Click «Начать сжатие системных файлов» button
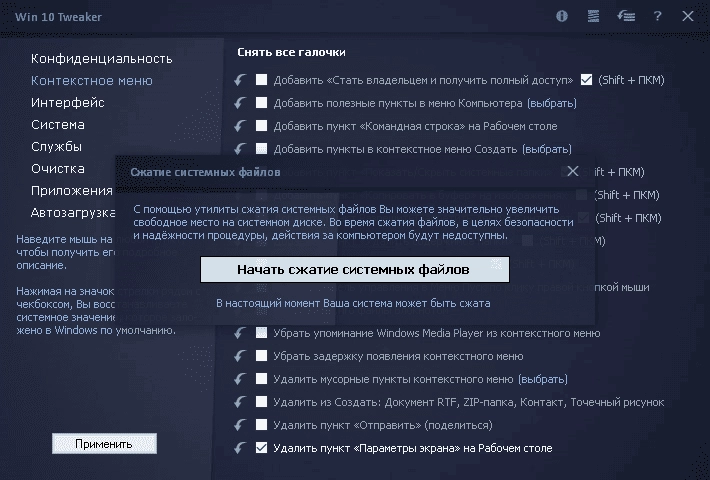 click(x=355, y=269)
